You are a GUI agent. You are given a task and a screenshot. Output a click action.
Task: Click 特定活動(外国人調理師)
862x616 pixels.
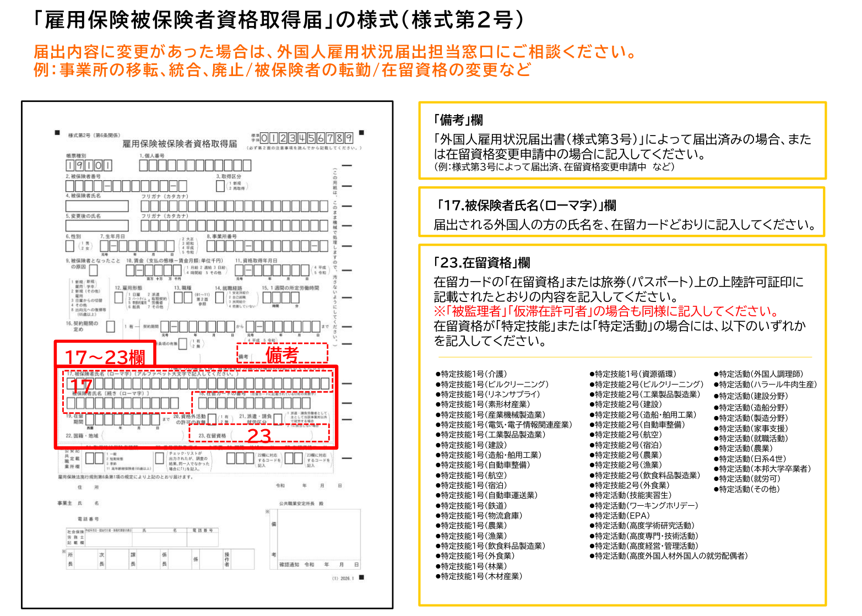point(758,374)
